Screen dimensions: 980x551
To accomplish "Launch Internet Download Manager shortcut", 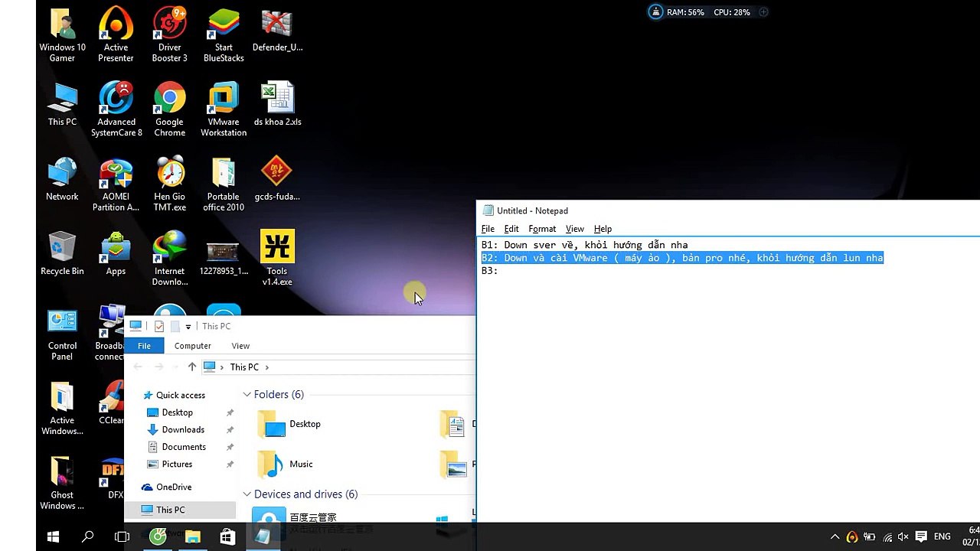I will 169,259.
